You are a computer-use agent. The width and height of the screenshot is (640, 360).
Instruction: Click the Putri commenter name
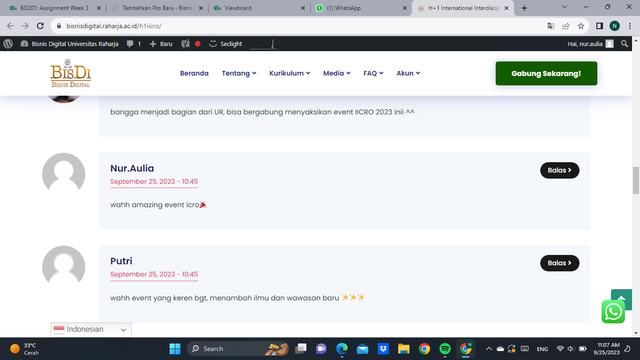coord(121,261)
